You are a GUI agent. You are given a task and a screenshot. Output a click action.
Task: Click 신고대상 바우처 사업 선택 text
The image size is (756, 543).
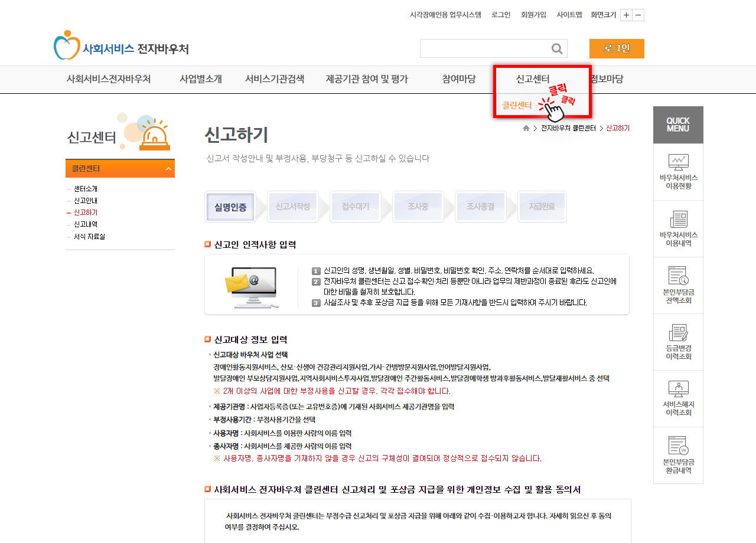[x=250, y=355]
